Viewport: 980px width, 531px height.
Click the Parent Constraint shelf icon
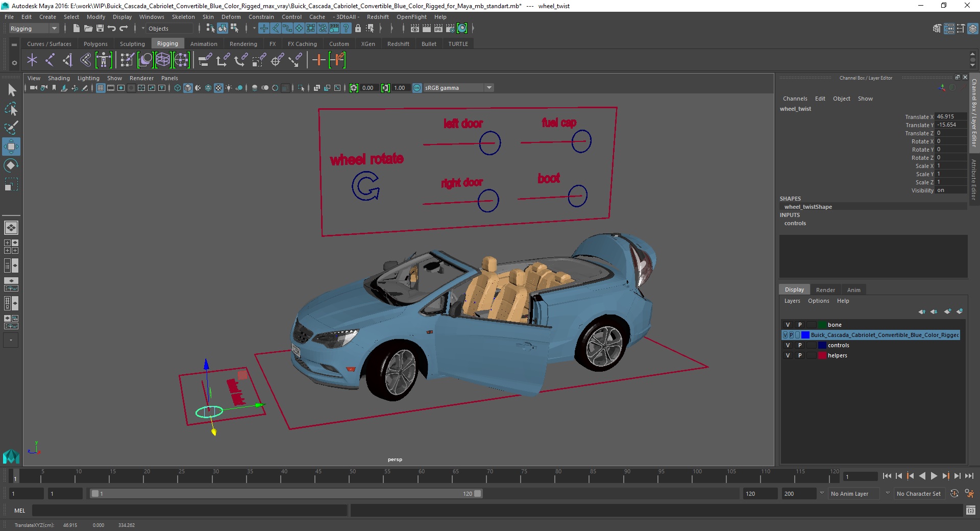pyautogui.click(x=205, y=60)
